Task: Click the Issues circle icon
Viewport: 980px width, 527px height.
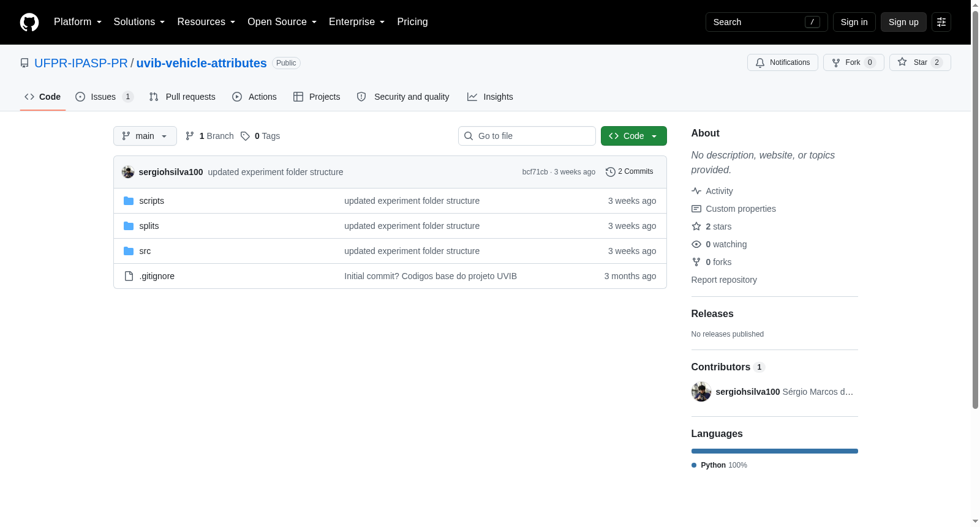Action: click(80, 97)
